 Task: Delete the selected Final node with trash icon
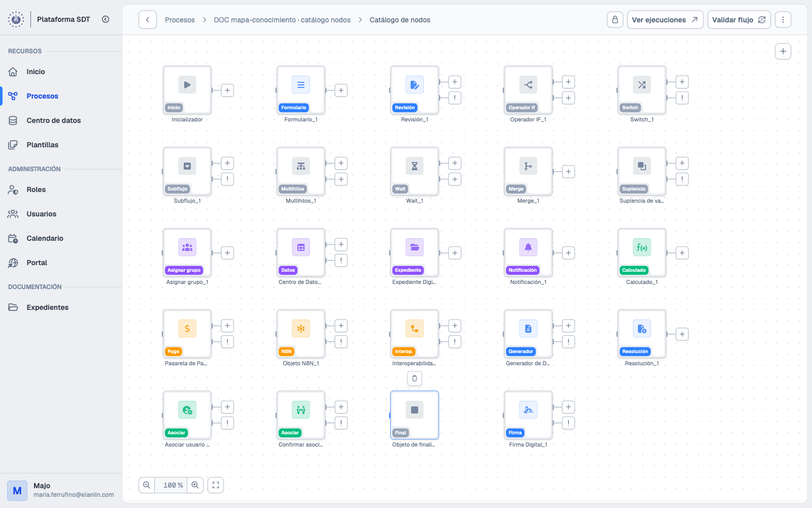415,378
